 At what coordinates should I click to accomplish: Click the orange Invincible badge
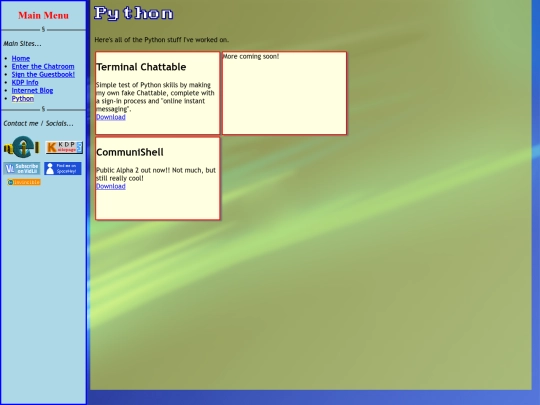[x=24, y=182]
